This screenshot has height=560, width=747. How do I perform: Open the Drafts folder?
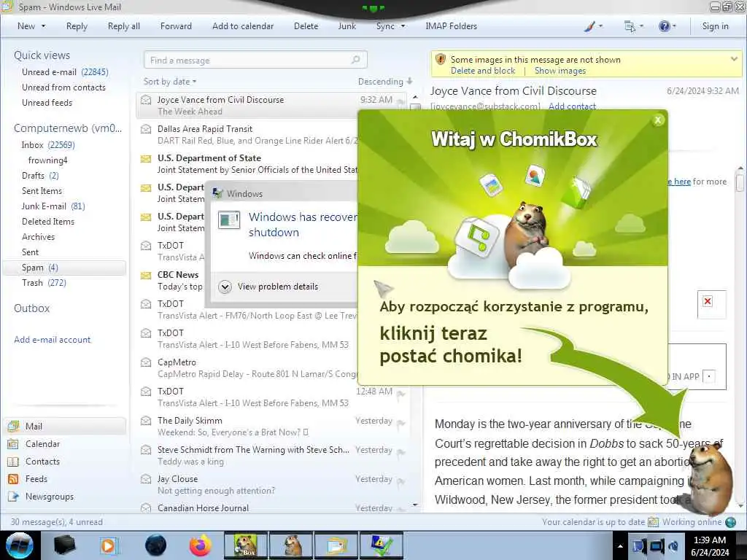[41, 176]
